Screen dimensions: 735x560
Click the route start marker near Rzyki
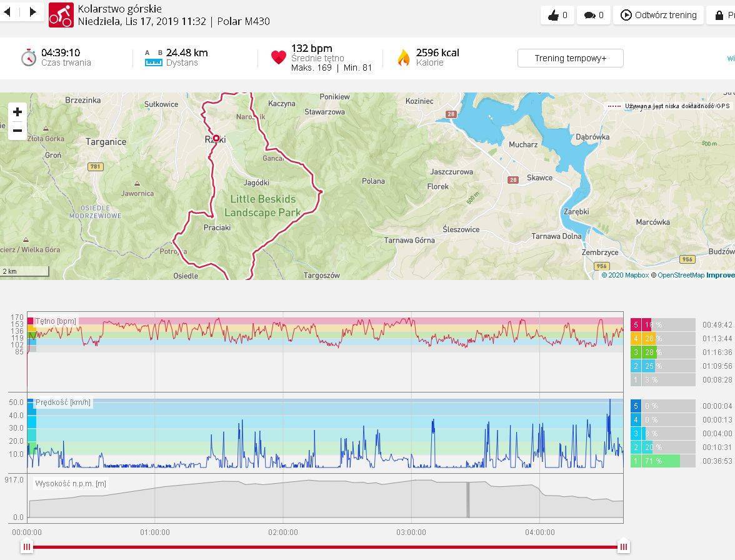pyautogui.click(x=216, y=138)
